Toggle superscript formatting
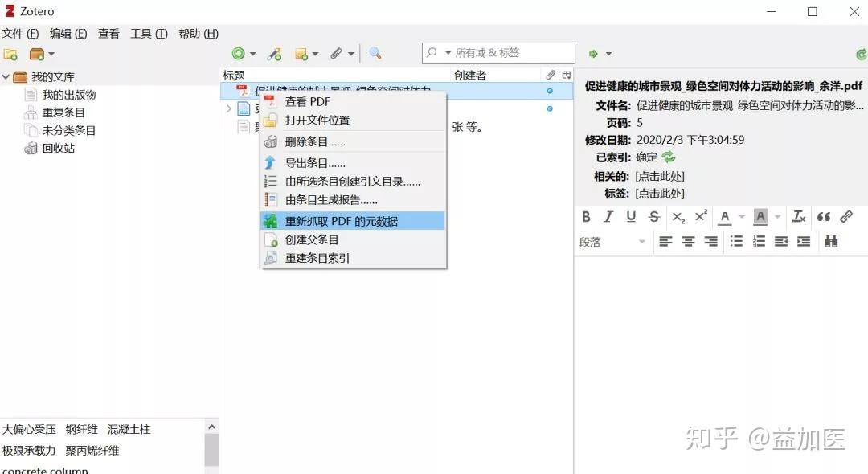 click(x=701, y=216)
